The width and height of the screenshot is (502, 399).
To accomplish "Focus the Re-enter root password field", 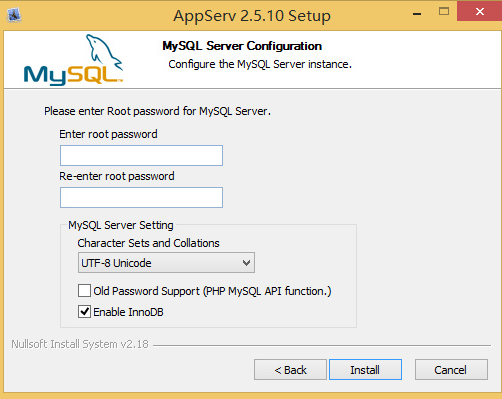I will coord(141,197).
